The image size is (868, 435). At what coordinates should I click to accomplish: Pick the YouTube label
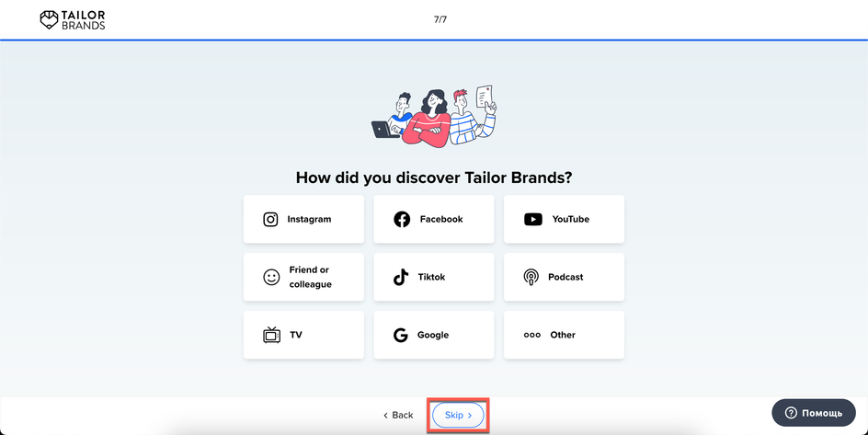pos(571,219)
